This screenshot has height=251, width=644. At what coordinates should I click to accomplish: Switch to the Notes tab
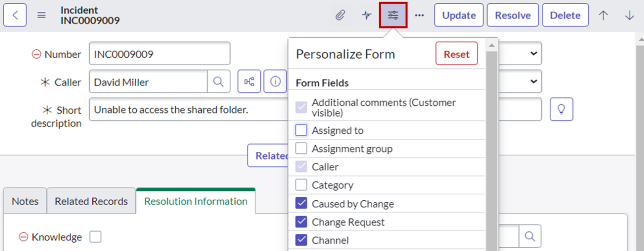24,201
